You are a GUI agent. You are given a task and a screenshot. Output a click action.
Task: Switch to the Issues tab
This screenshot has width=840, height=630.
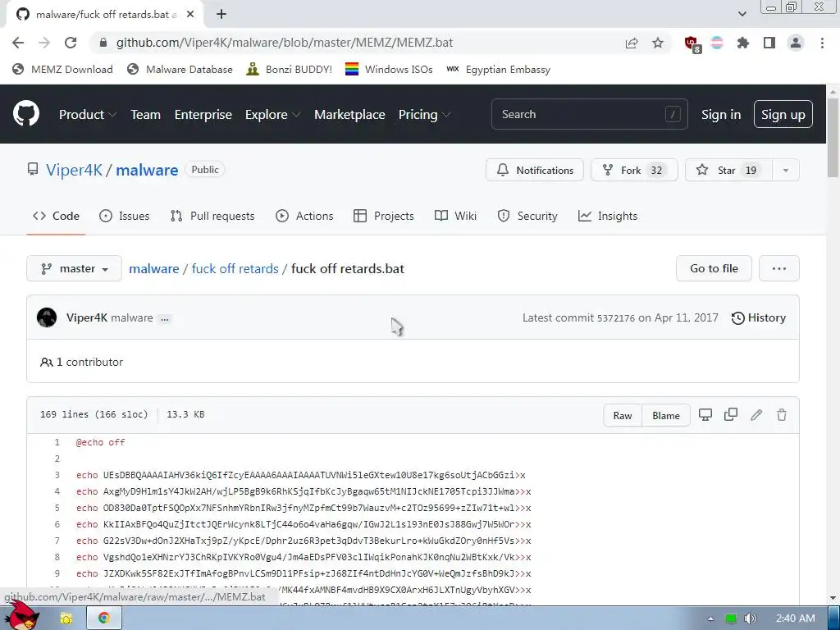pos(125,216)
